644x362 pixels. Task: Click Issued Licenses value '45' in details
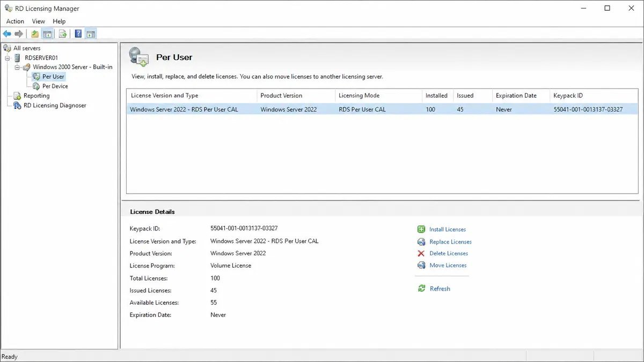(x=214, y=290)
